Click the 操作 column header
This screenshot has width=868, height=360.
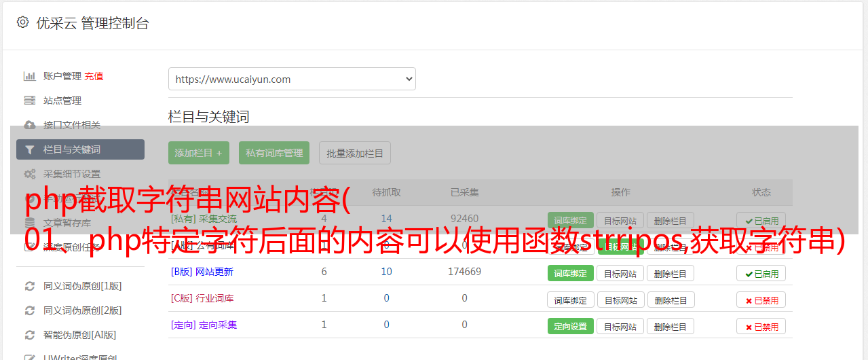point(620,192)
